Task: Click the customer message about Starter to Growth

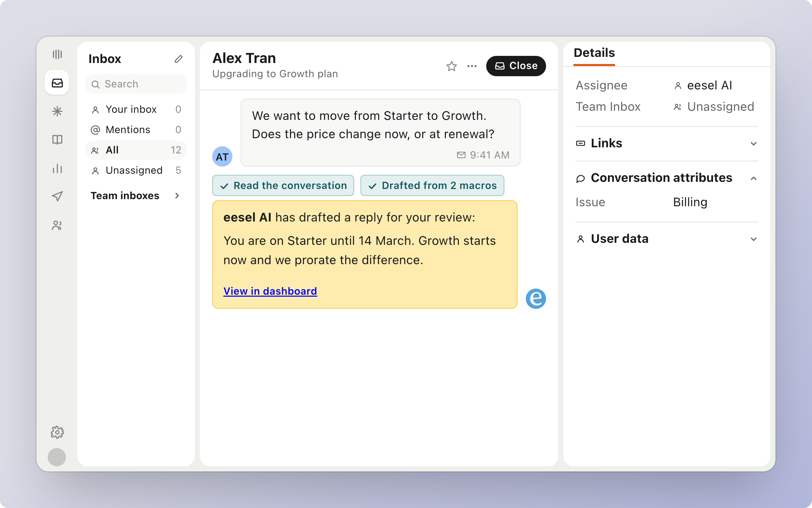Action: point(381,133)
